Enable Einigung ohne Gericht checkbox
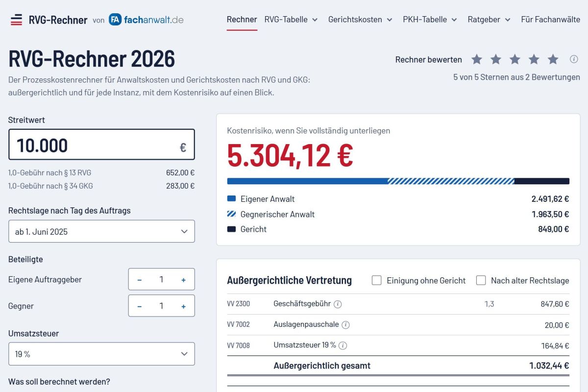 click(376, 280)
